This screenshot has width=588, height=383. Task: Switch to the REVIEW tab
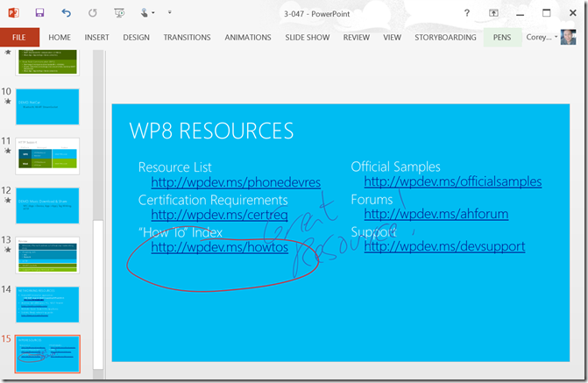[357, 38]
